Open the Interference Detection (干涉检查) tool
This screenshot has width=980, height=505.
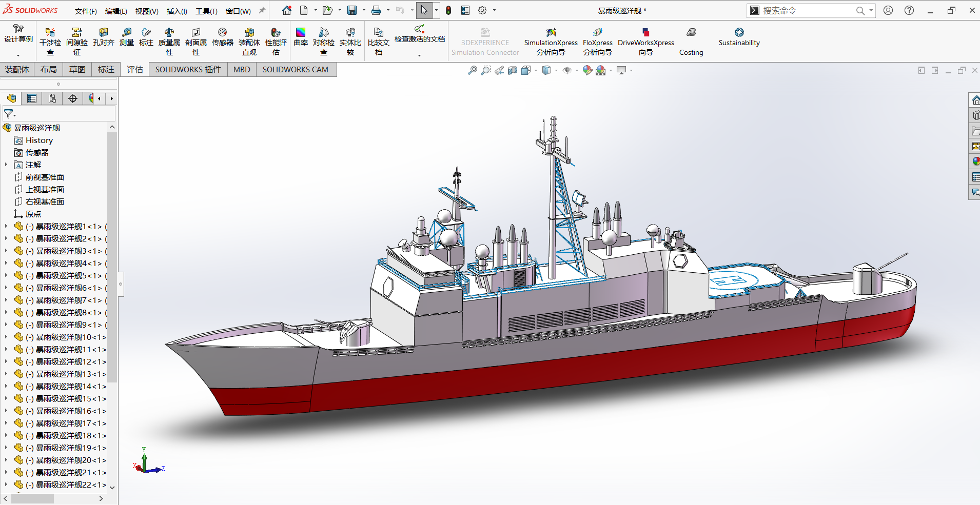(50, 41)
